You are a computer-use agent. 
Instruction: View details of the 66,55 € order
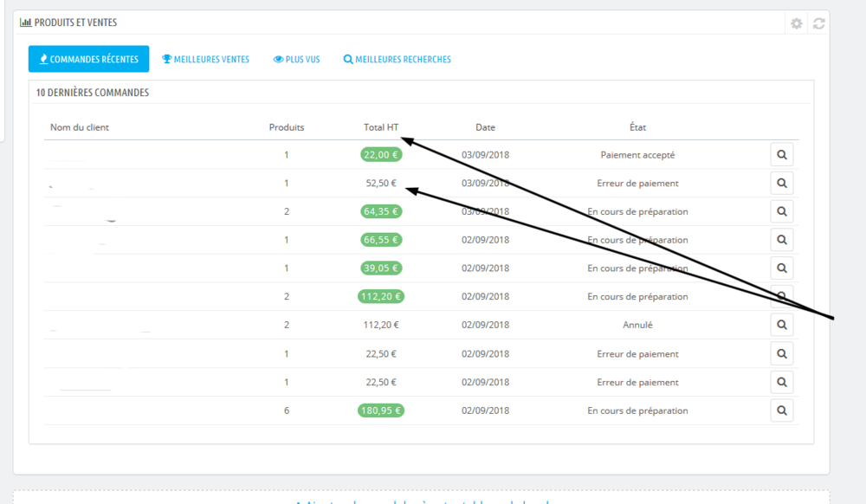pyautogui.click(x=782, y=240)
